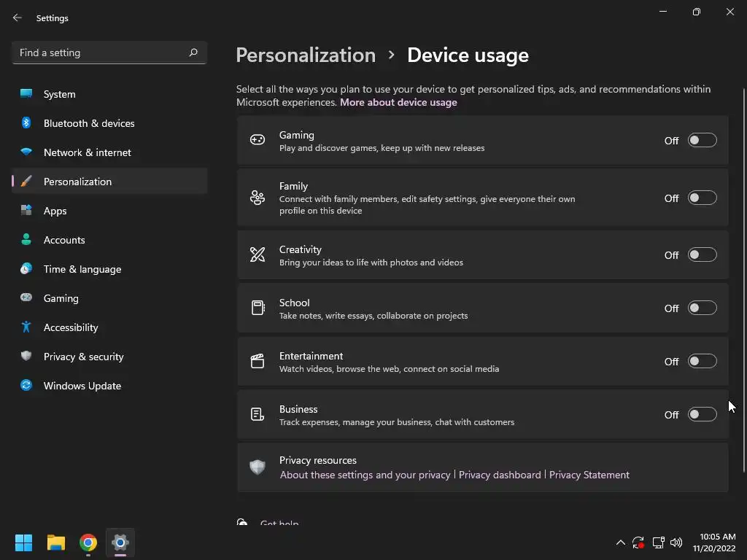The height and width of the screenshot is (560, 747).
Task: Open the Privacy dashboard link
Action: pyautogui.click(x=500, y=475)
